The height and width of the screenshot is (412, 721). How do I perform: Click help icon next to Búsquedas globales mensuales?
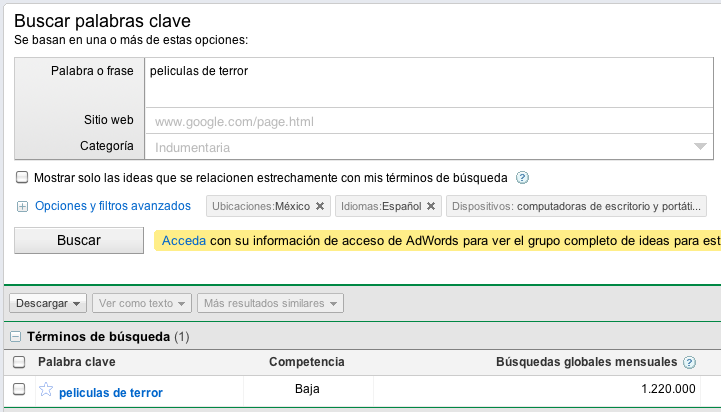[x=689, y=362]
